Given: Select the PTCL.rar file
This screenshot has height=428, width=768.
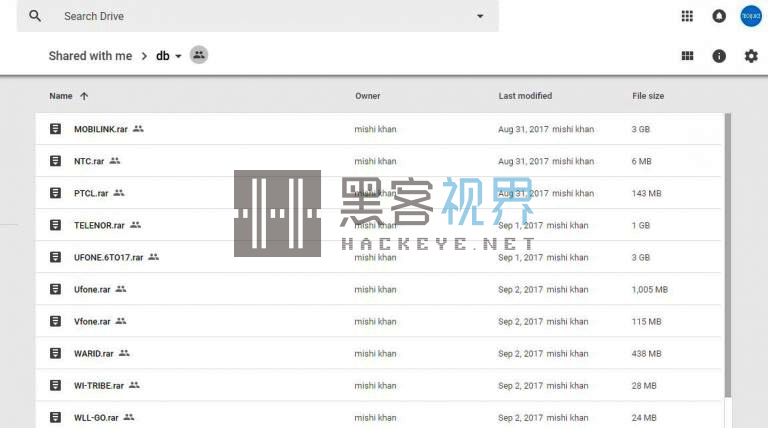Looking at the screenshot, I should tap(92, 193).
